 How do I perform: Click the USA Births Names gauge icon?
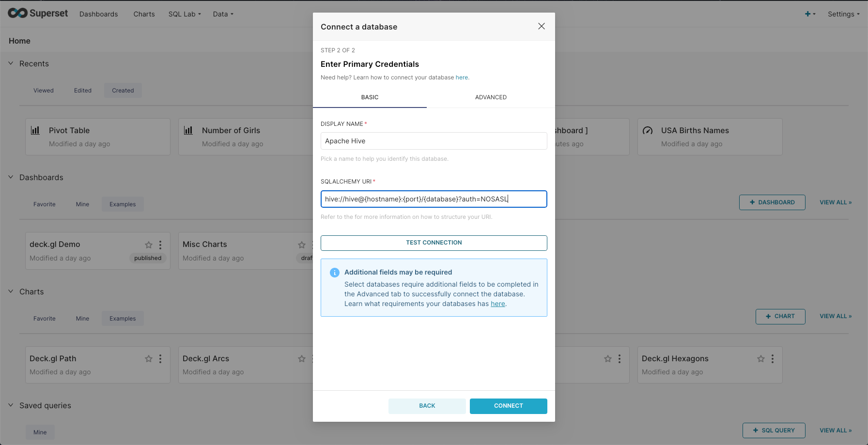[648, 130]
